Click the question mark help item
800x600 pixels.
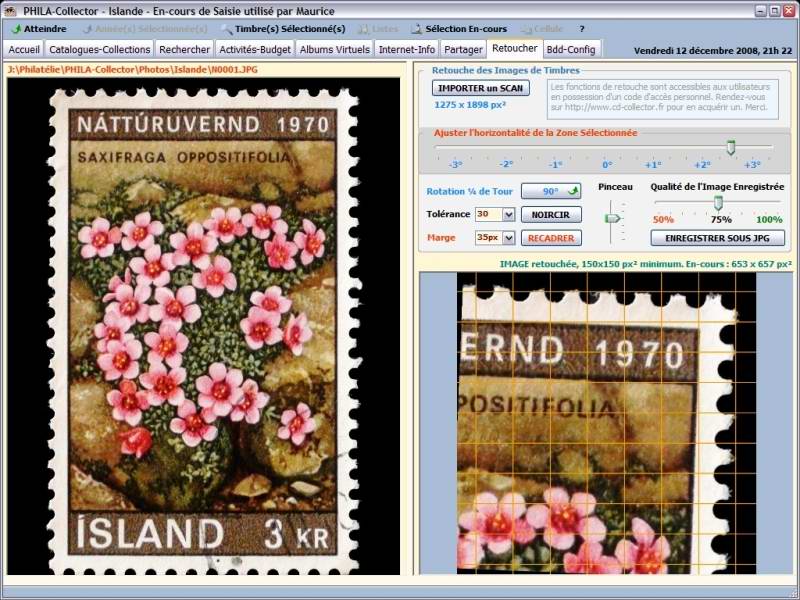pyautogui.click(x=582, y=29)
